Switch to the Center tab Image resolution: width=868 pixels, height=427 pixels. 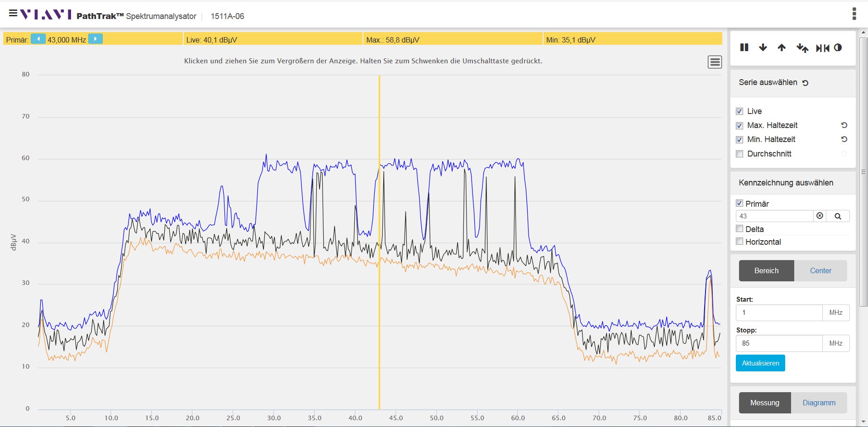[x=820, y=270]
